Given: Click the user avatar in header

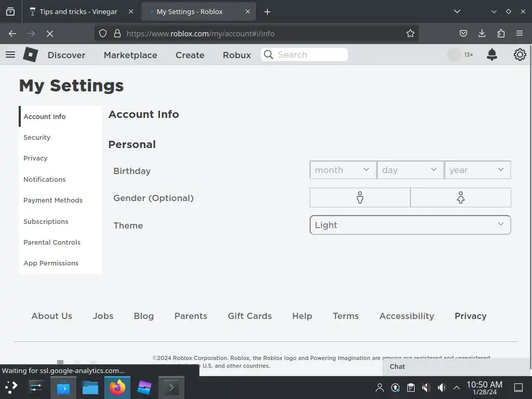Looking at the screenshot, I should pyautogui.click(x=454, y=55).
